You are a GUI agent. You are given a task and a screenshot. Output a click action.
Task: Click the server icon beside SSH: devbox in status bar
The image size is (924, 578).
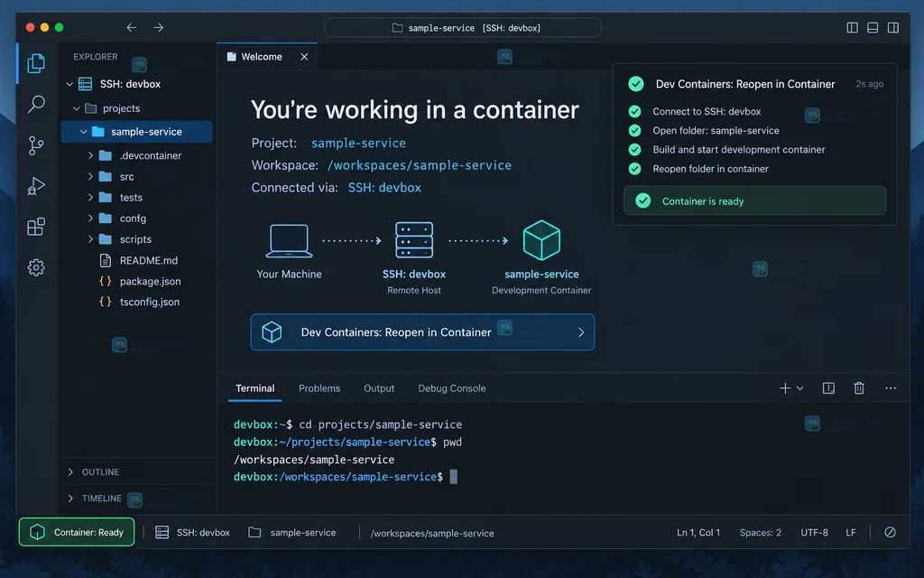click(x=162, y=533)
